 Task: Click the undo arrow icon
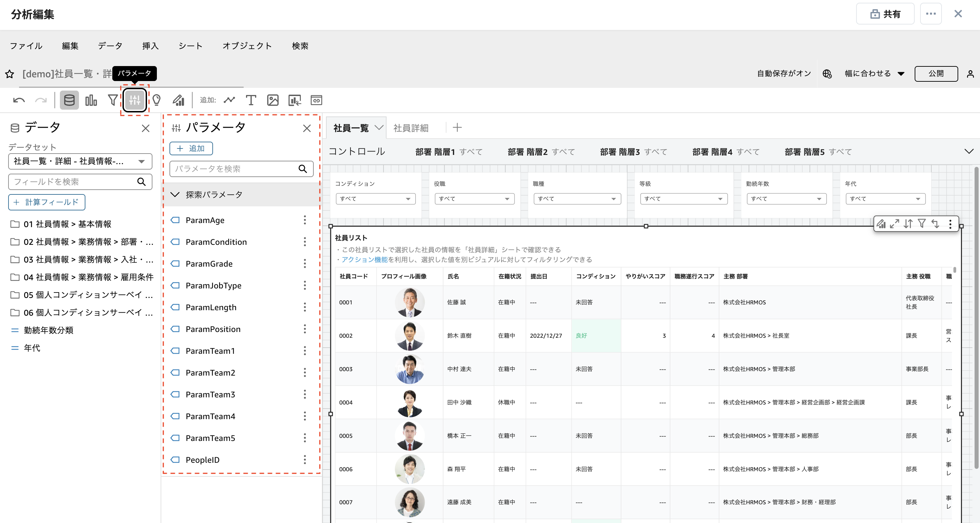tap(19, 100)
